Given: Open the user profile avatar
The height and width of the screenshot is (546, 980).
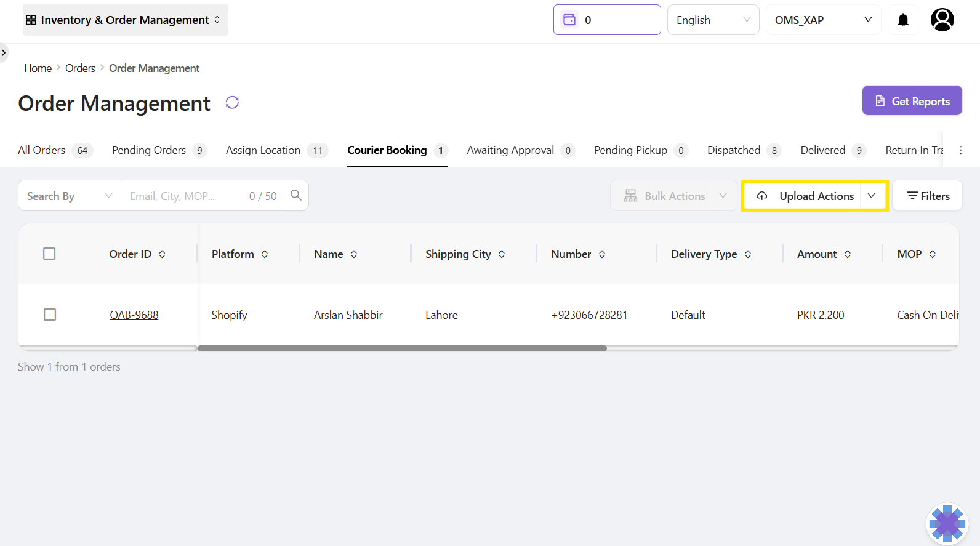Looking at the screenshot, I should pos(942,20).
